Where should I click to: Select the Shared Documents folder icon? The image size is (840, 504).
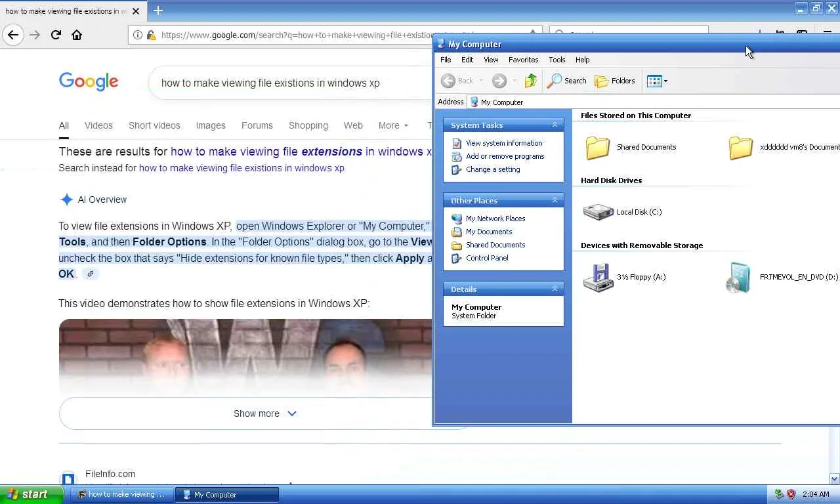597,148
